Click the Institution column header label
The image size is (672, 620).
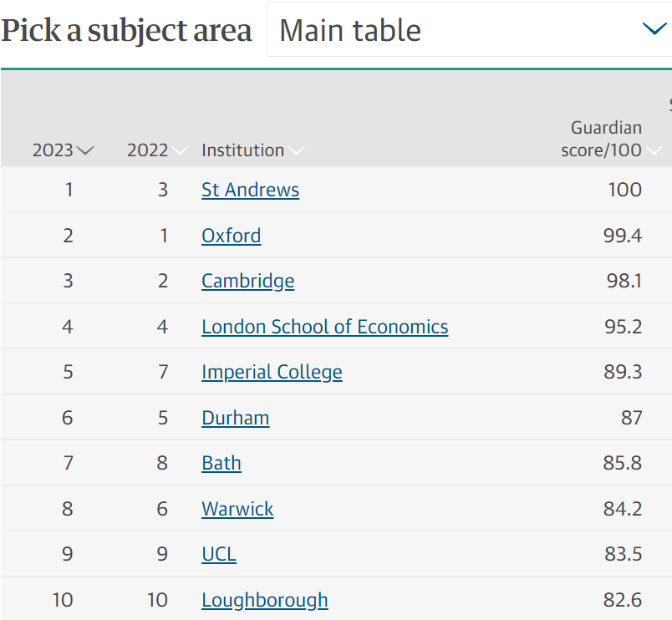[x=242, y=150]
